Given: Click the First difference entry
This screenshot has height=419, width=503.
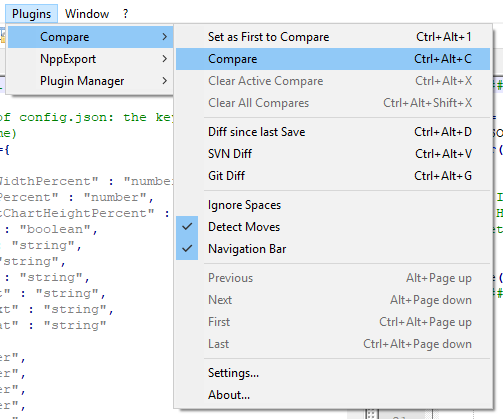Looking at the screenshot, I should 333,322.
